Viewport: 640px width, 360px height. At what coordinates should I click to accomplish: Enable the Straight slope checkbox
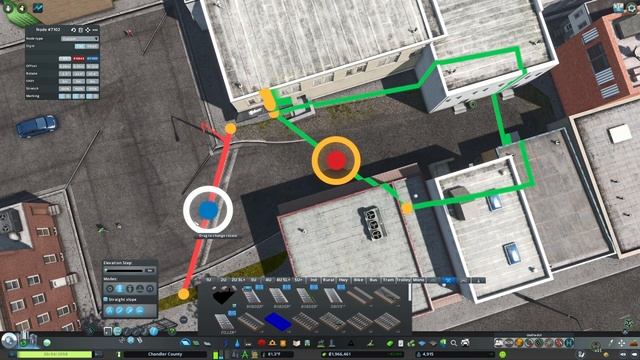pyautogui.click(x=105, y=300)
